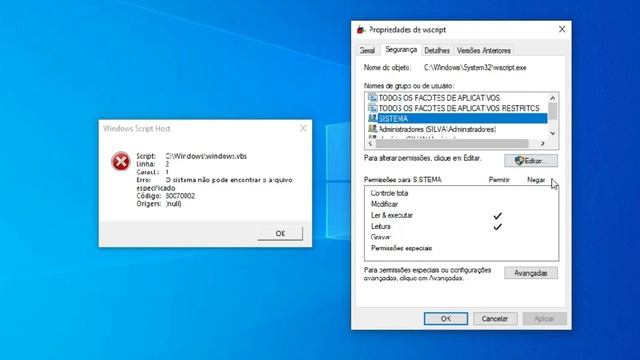The width and height of the screenshot is (640, 360).
Task: Click the Negar column header
Action: 536,180
